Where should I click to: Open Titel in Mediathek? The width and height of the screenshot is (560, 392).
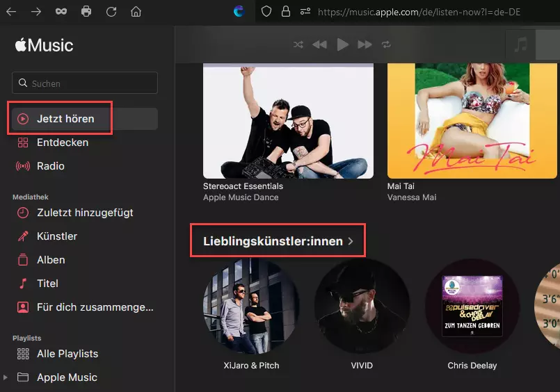[x=85, y=283]
